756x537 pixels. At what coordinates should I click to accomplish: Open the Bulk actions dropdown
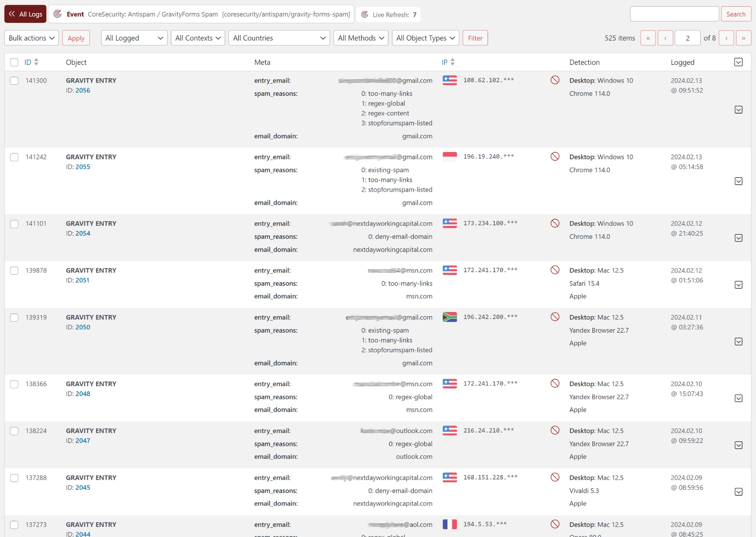[x=32, y=38]
